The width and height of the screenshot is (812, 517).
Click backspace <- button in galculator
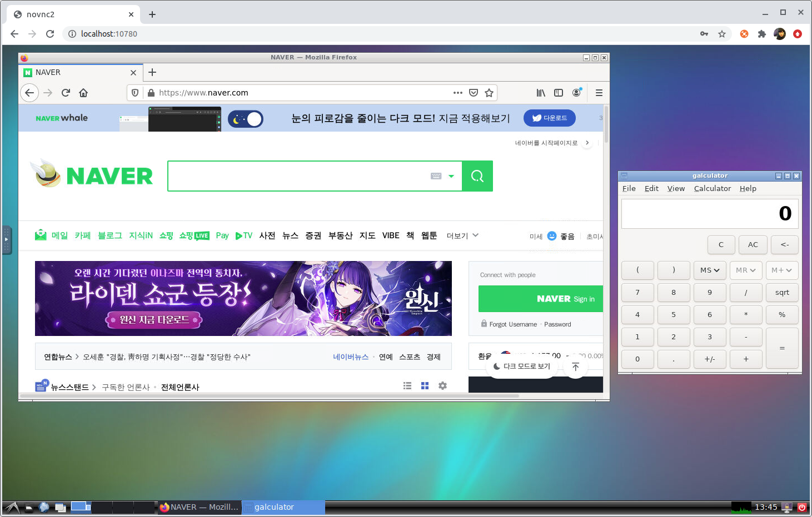pos(785,245)
